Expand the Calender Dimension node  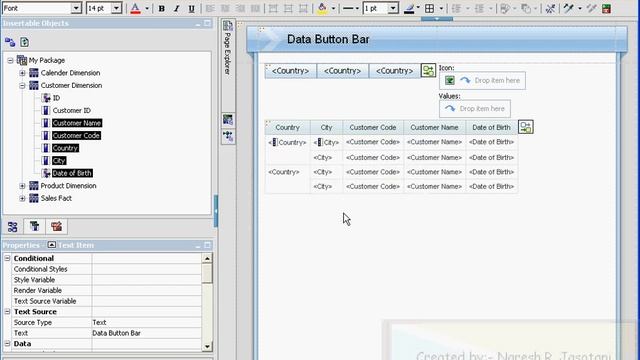point(22,73)
